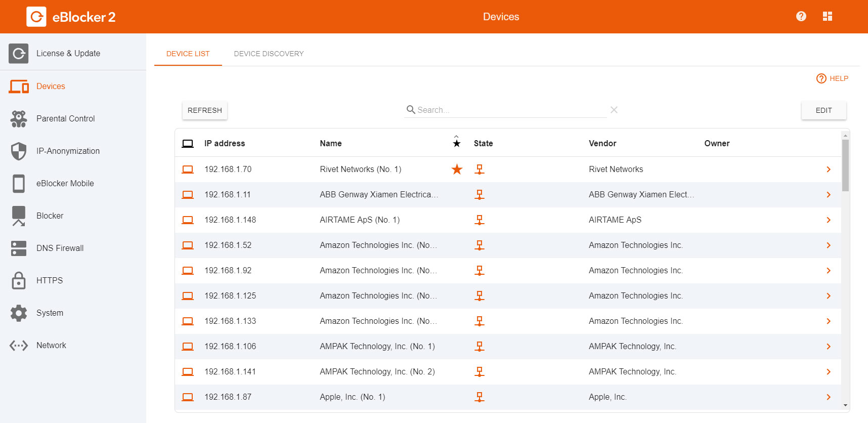The image size is (868, 423).
Task: Click the laptop icon in table header
Action: tap(188, 144)
